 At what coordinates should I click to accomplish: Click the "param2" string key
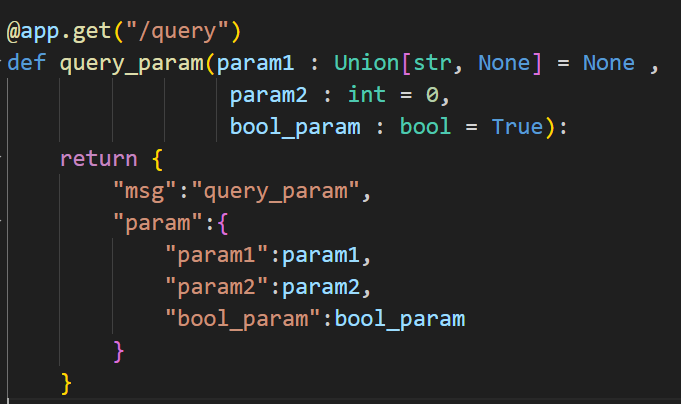(216, 287)
